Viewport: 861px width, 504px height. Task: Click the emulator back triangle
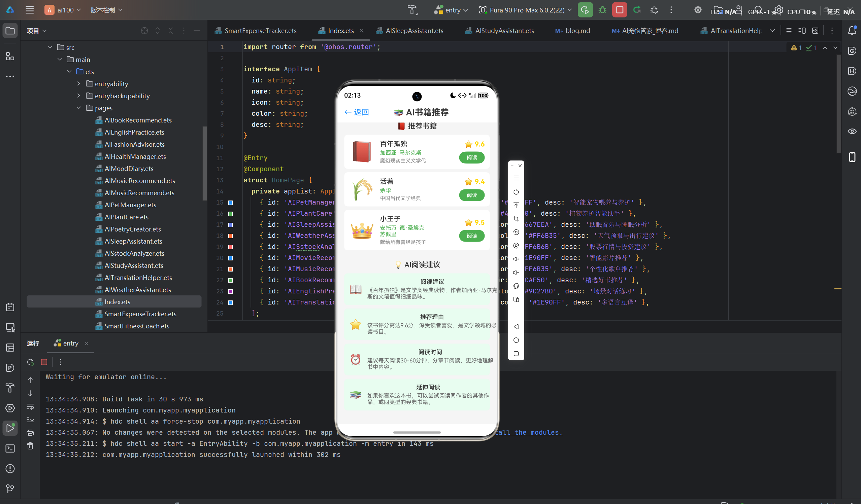[x=516, y=327]
